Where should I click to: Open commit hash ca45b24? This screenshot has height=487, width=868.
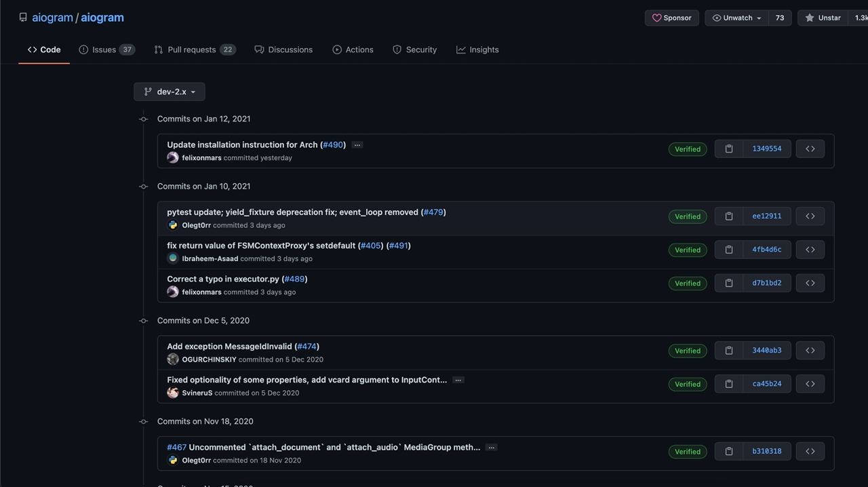click(767, 384)
